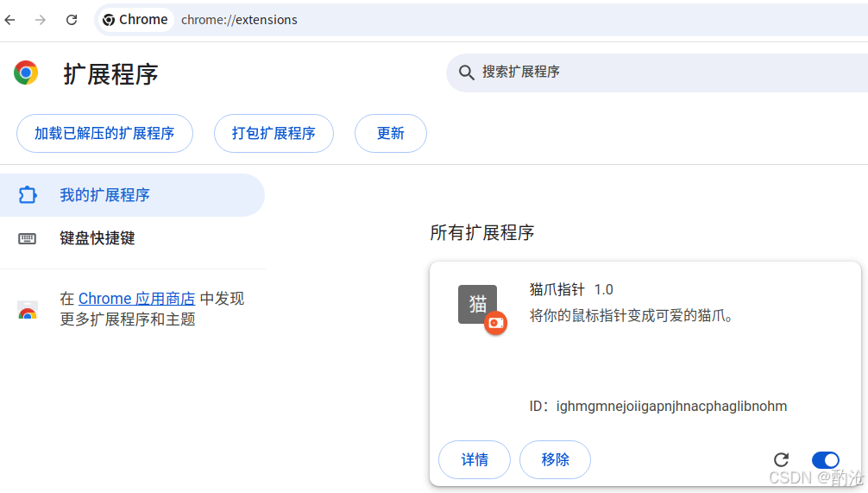Screen dimensions: 868x493
Task: Click the description 将你的鼠标指针变成可爱的猫爪。
Action: [x=632, y=316]
